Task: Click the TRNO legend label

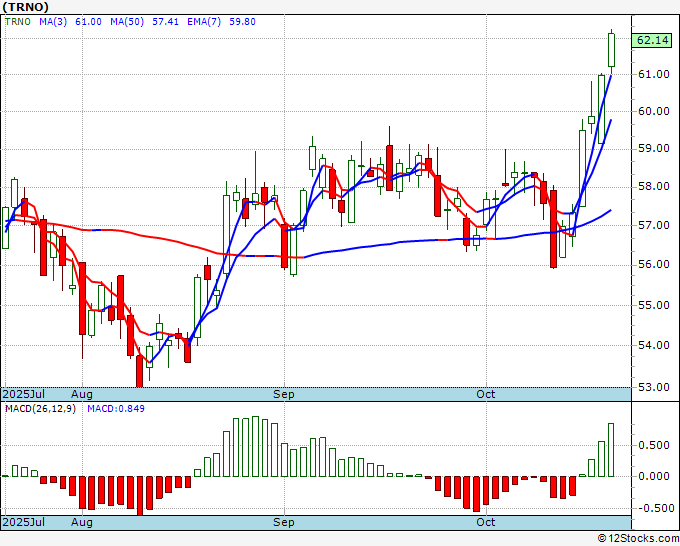Action: (x=18, y=22)
